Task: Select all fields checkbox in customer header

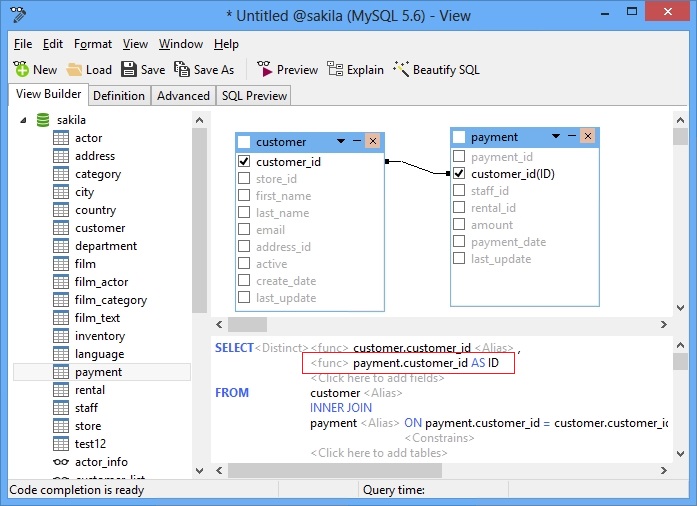Action: pos(244,142)
